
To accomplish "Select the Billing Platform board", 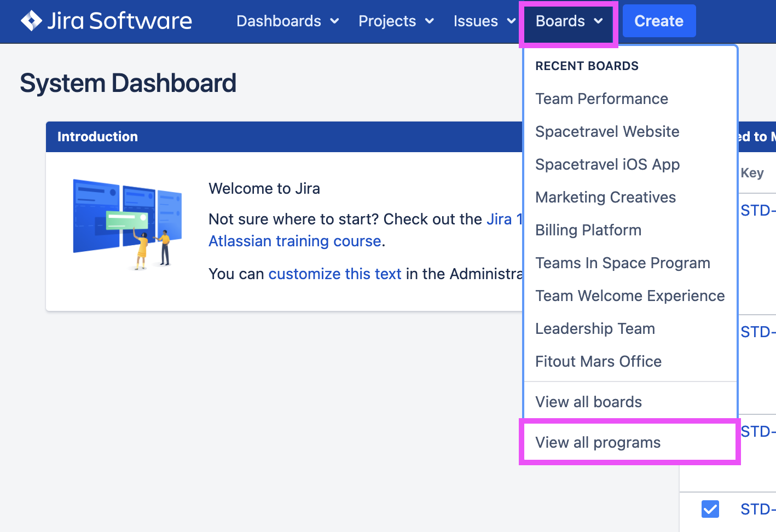I will 588,230.
